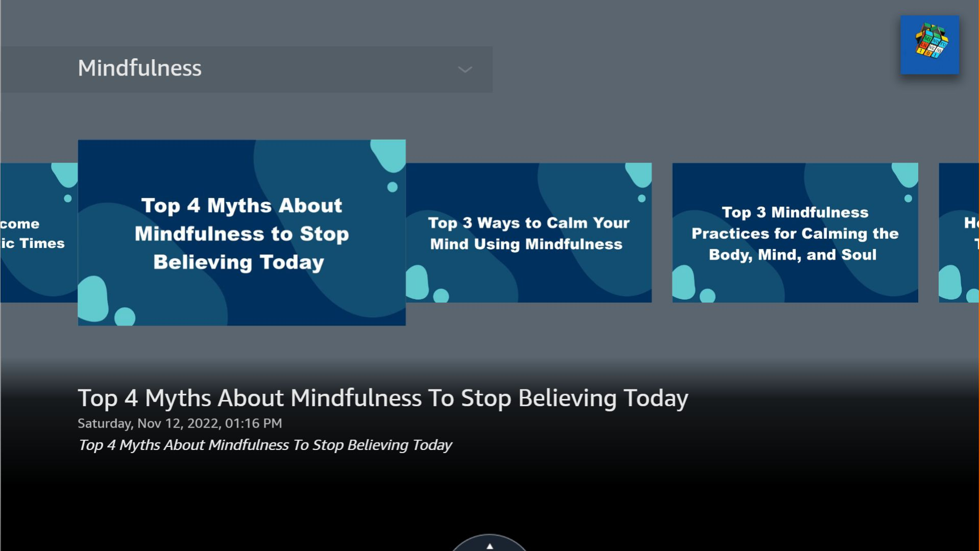Play the Top 4 Myths About Mindfulness episode
Viewport: 980px width, 551px height.
point(241,233)
